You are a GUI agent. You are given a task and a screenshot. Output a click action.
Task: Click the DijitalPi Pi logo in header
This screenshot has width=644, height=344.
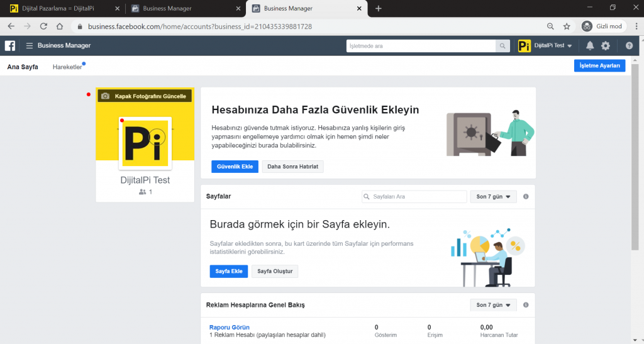tap(524, 45)
